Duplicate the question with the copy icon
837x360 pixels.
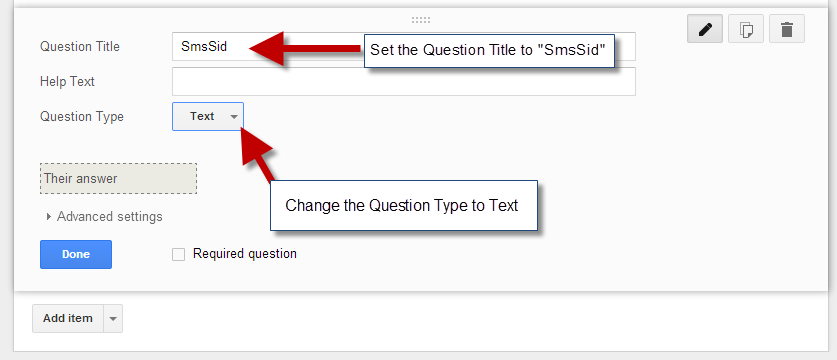pyautogui.click(x=746, y=29)
